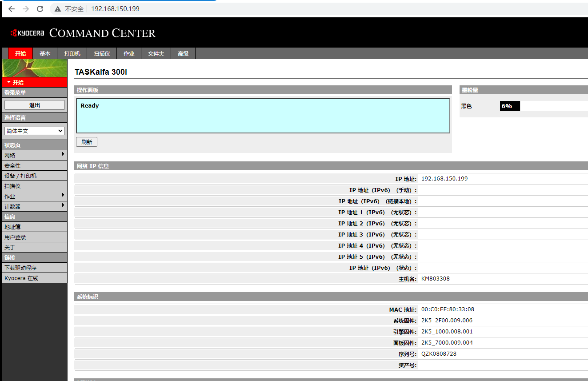This screenshot has height=381, width=588.
Task: Reload the Command Center page
Action: pos(40,9)
